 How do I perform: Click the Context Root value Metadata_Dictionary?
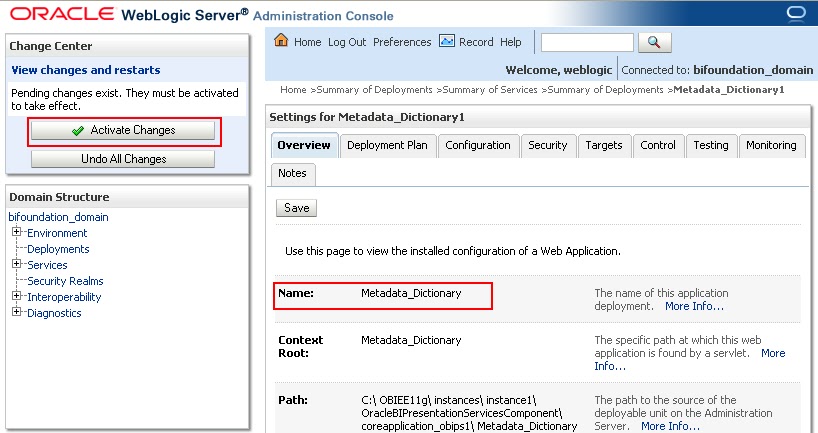(411, 340)
